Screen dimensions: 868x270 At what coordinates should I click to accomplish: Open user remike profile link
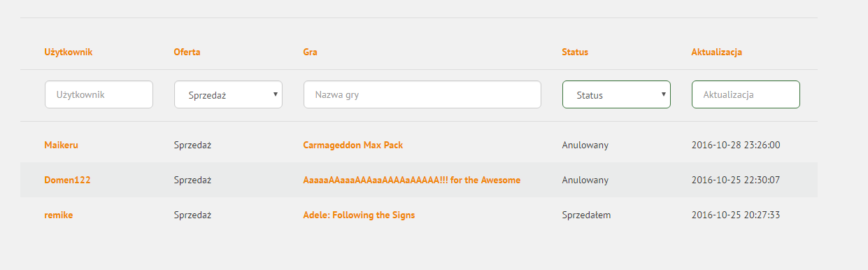58,215
